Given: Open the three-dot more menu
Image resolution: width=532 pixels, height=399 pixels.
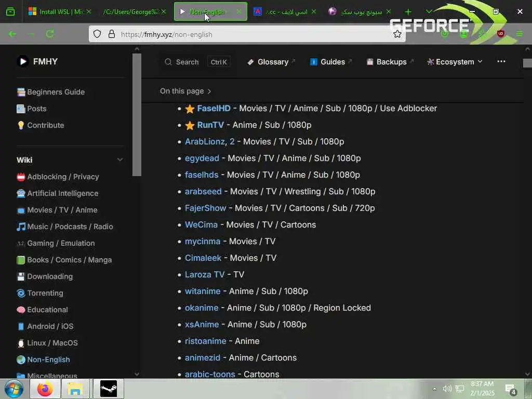Looking at the screenshot, I should coord(501,61).
